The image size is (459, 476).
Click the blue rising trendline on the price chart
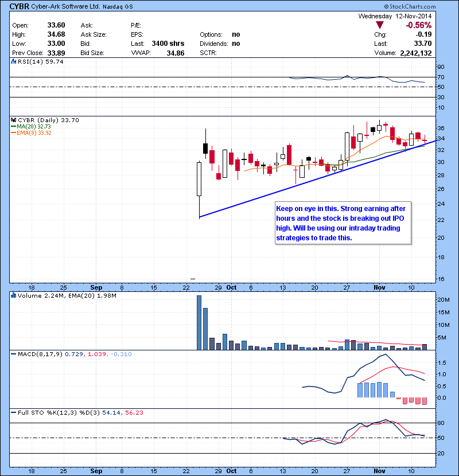(x=318, y=179)
